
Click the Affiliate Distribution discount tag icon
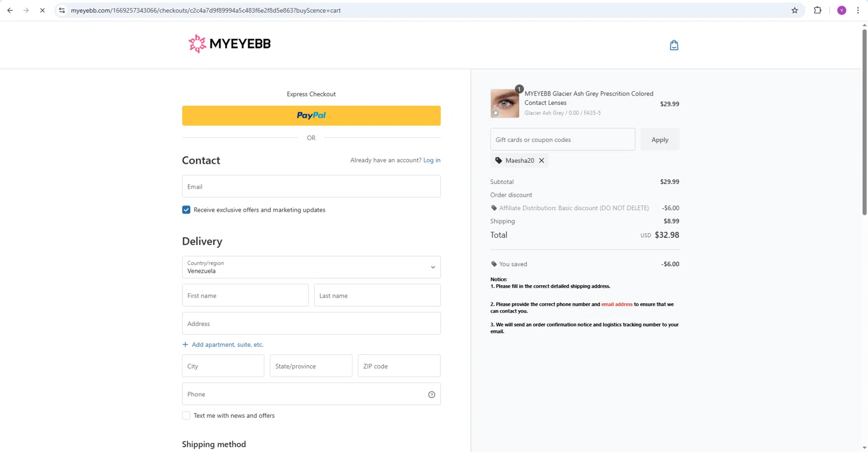[x=494, y=208]
